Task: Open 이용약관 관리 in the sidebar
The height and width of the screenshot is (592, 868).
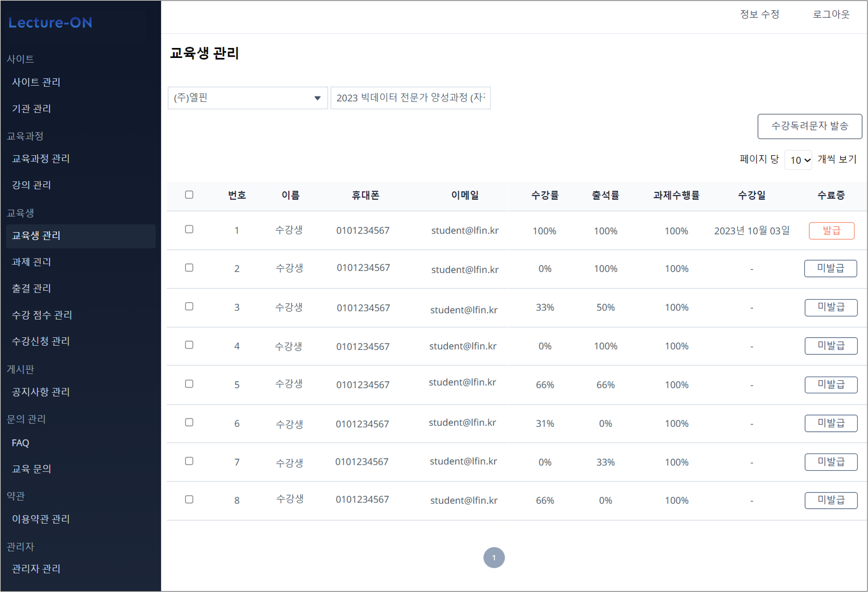Action: [41, 519]
